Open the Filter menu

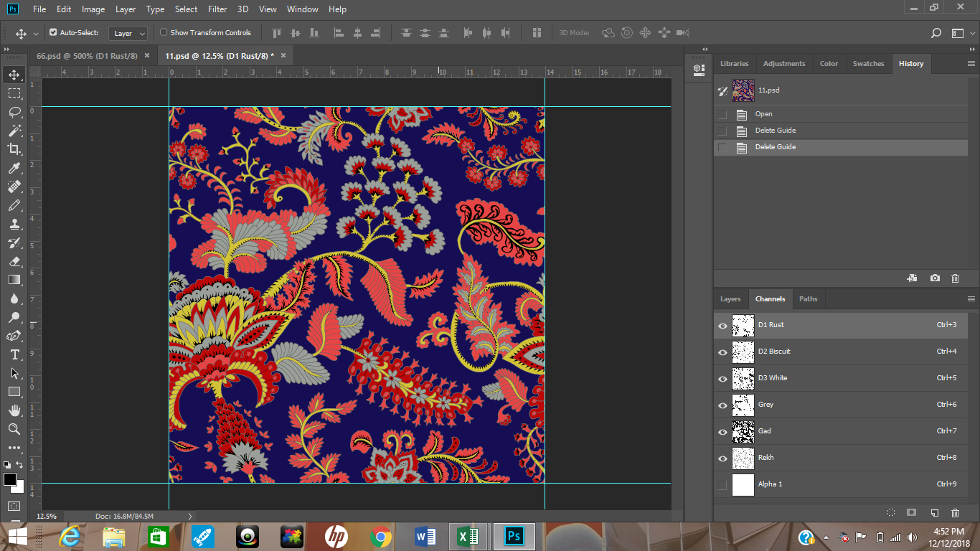pos(217,9)
